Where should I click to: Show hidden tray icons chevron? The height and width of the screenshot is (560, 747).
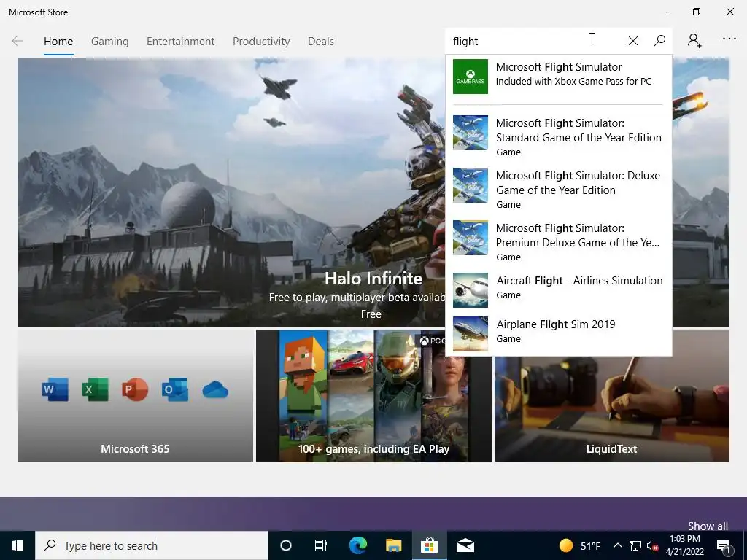coord(617,545)
